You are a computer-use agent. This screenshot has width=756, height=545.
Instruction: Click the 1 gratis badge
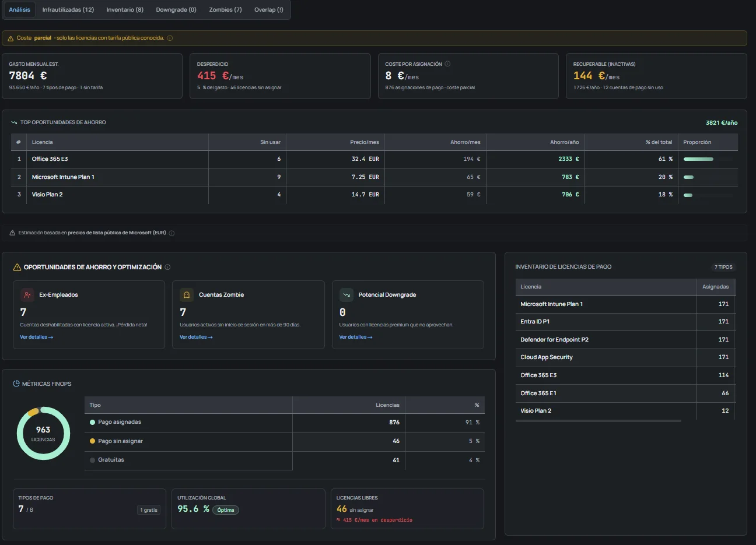[x=149, y=510]
